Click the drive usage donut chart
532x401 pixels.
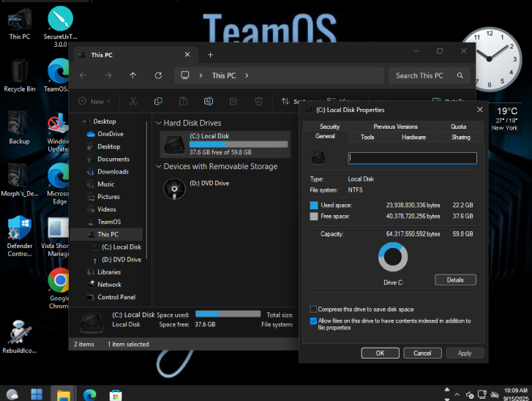point(393,257)
